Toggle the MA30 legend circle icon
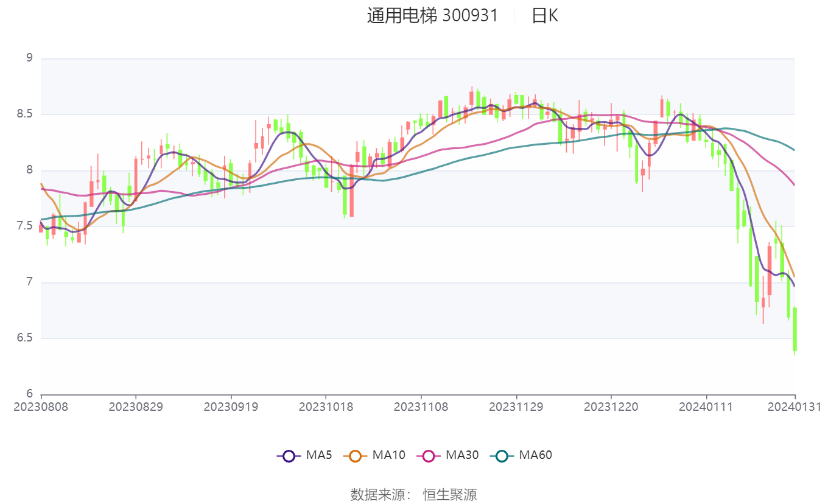Image resolution: width=828 pixels, height=504 pixels. (429, 455)
